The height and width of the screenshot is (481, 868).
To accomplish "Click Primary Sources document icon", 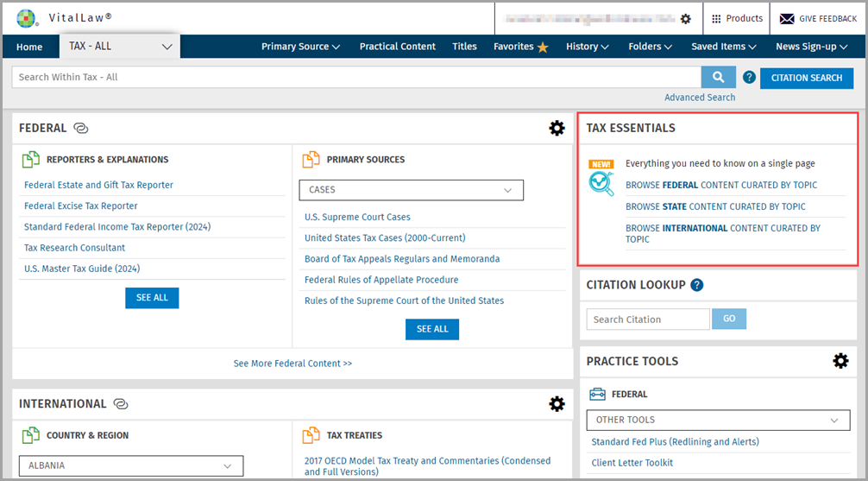I will coord(311,160).
